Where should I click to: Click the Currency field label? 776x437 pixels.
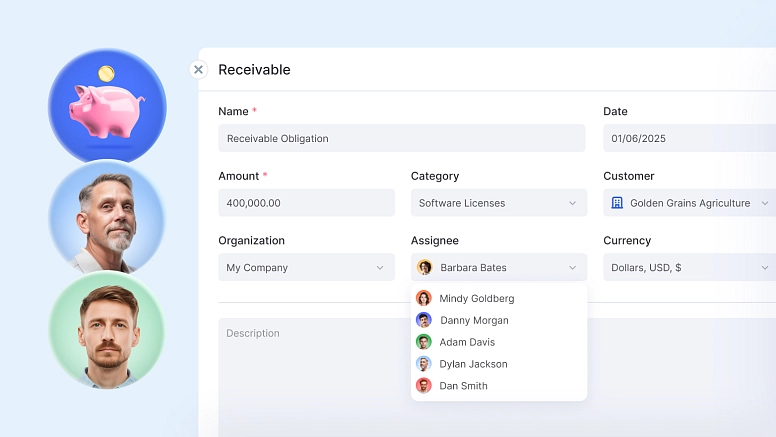point(627,241)
